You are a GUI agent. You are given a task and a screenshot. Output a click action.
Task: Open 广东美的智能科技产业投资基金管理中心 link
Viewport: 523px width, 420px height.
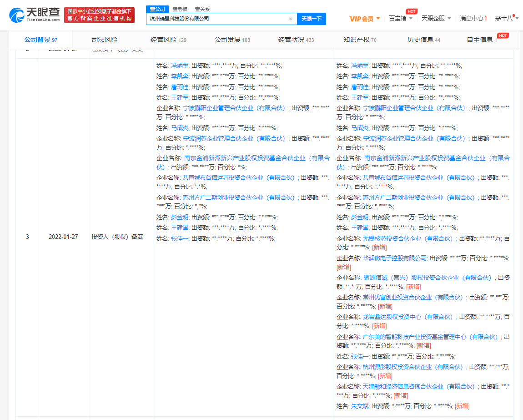coord(430,337)
